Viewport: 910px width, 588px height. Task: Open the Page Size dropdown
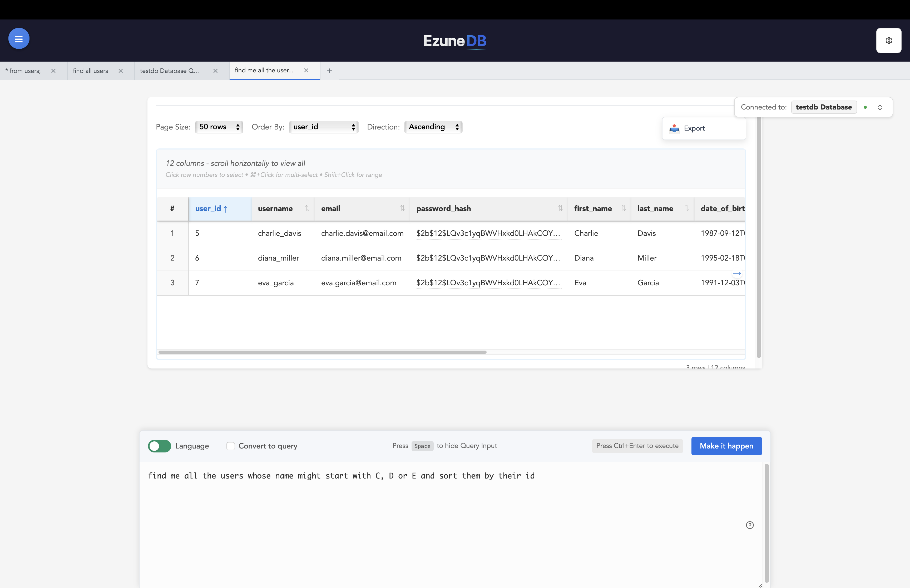point(219,127)
